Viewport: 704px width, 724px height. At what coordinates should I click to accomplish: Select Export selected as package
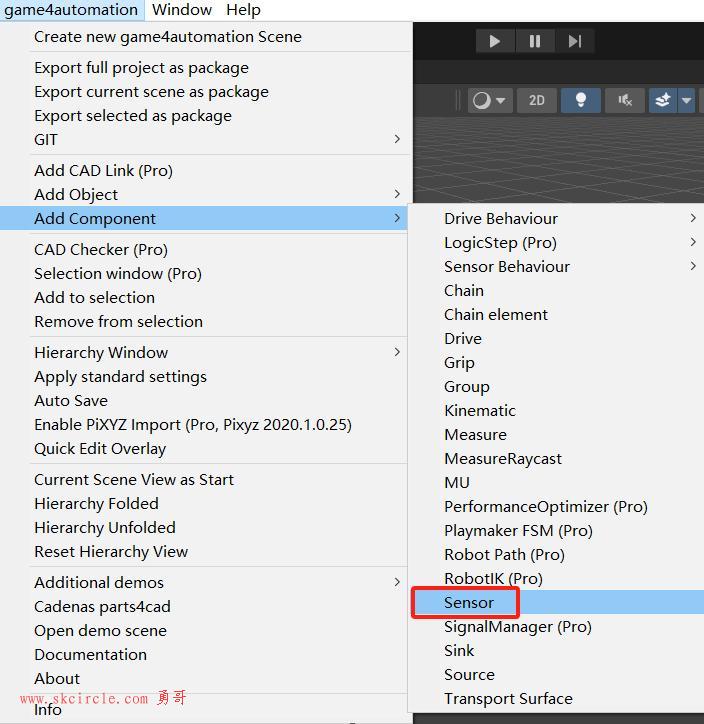tap(205, 116)
